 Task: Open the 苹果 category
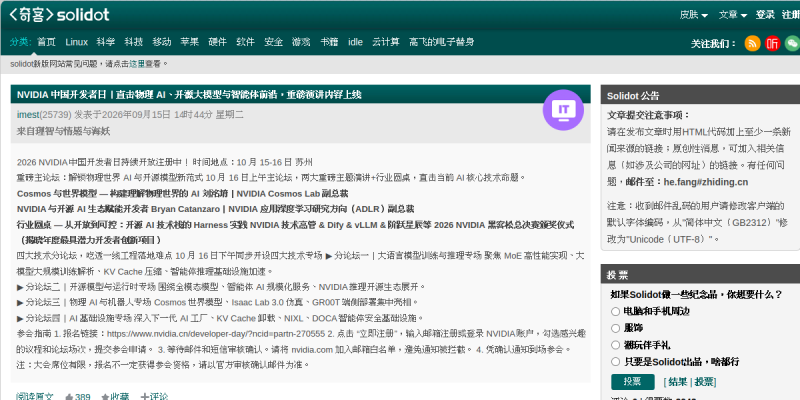click(190, 42)
